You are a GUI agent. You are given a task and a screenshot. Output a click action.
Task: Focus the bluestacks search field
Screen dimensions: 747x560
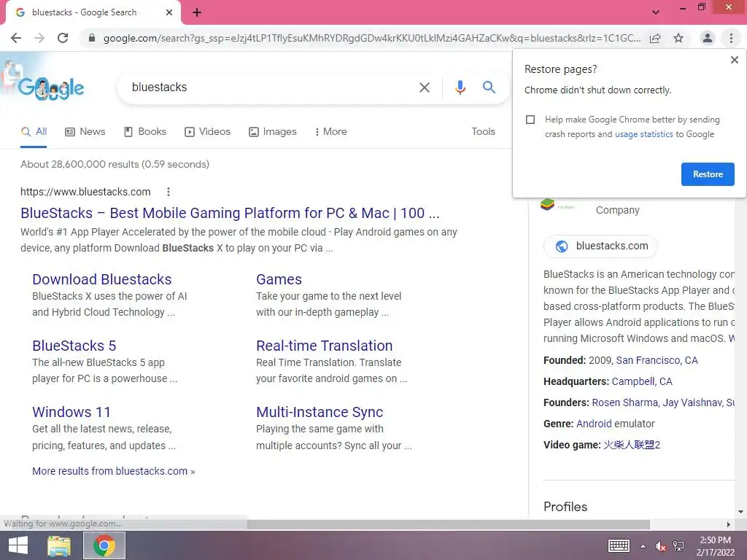click(x=267, y=87)
